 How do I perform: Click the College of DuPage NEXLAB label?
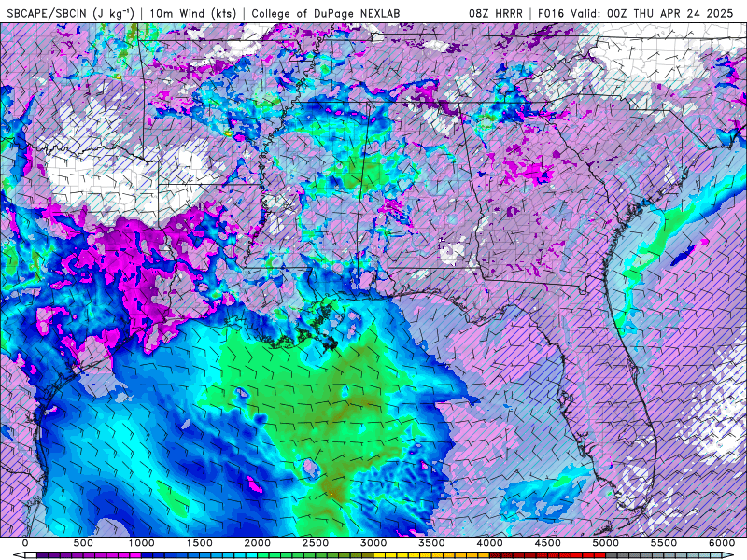pyautogui.click(x=326, y=14)
